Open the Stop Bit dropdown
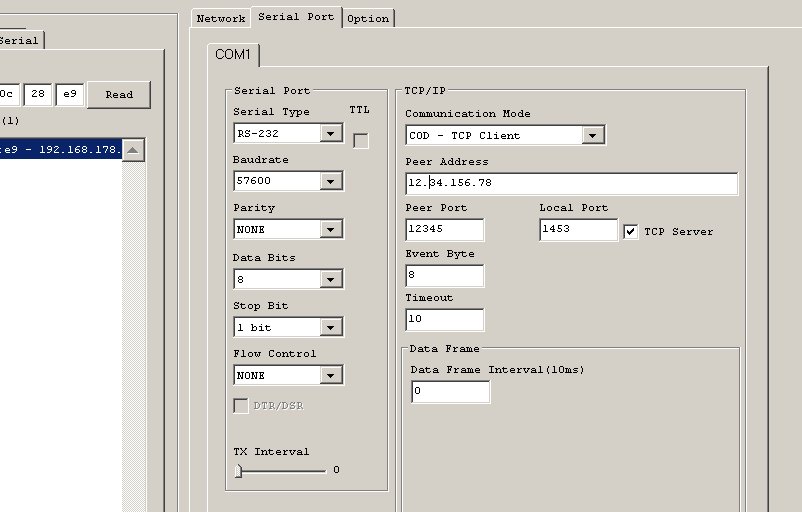Screen dimensions: 802x512 pos(332,327)
